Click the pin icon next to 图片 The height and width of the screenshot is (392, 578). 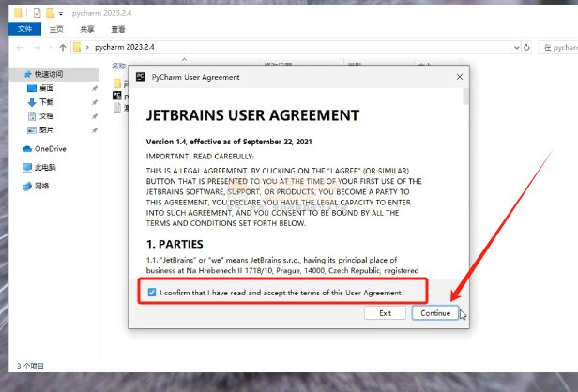click(95, 130)
